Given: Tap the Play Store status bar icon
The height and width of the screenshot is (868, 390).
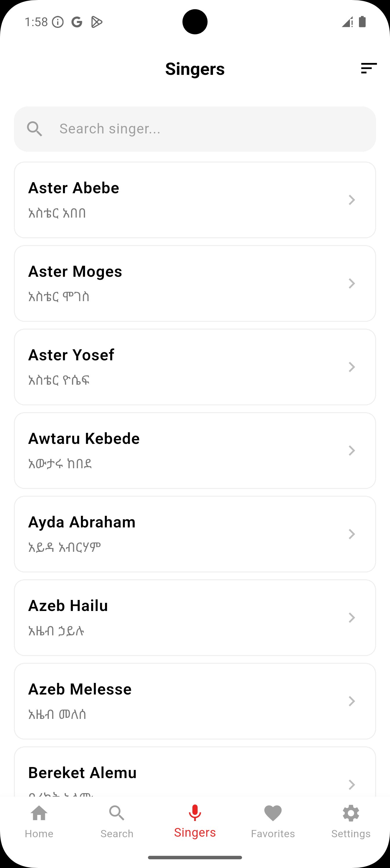Looking at the screenshot, I should point(96,22).
